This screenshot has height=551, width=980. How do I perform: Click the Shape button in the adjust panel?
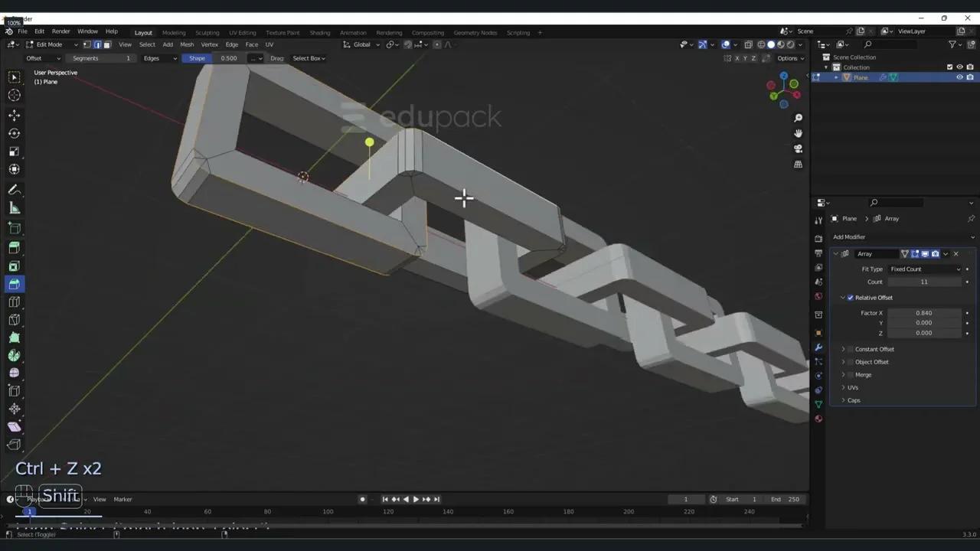(197, 58)
